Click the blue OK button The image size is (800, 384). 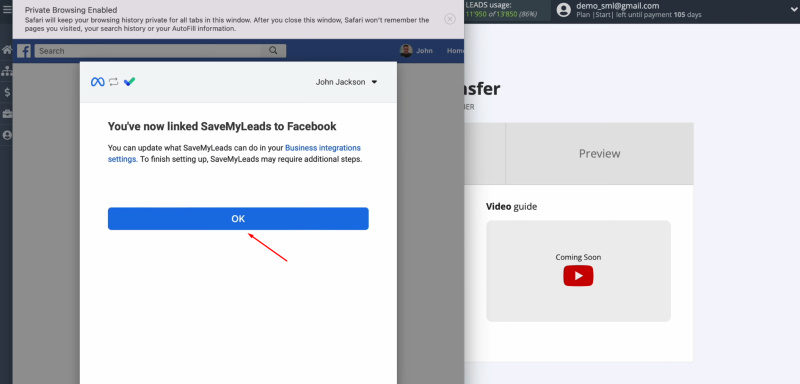point(238,218)
